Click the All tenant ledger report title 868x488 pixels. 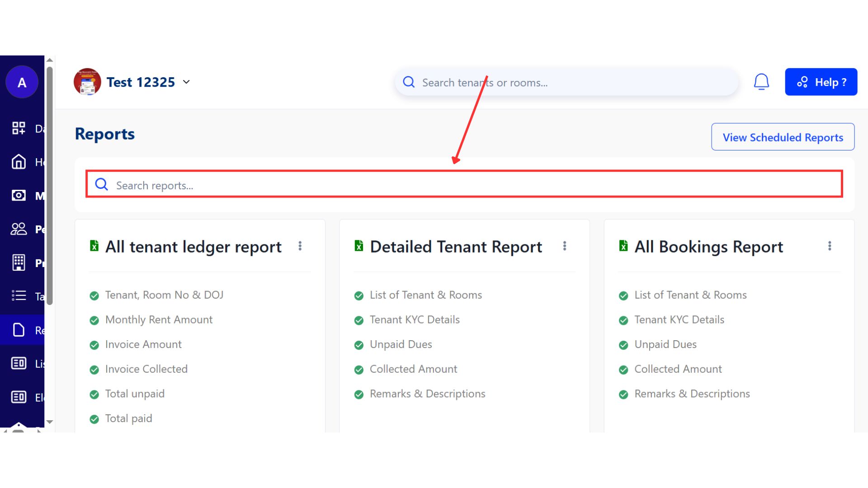tap(193, 247)
